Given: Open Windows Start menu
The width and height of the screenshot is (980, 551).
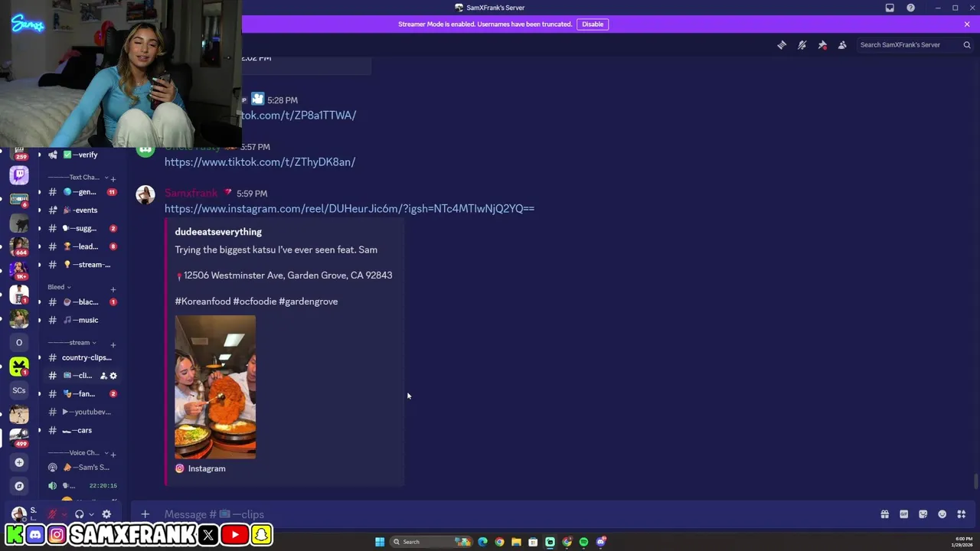Looking at the screenshot, I should coord(380,542).
